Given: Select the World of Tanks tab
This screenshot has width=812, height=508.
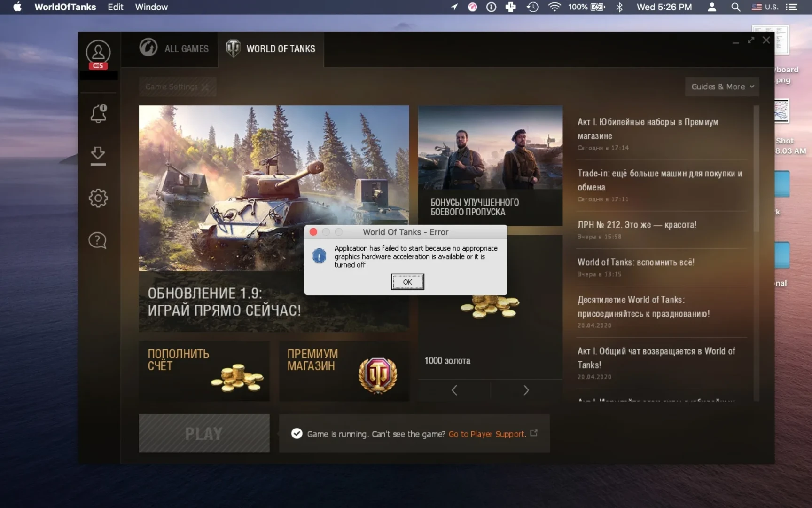Looking at the screenshot, I should click(271, 48).
